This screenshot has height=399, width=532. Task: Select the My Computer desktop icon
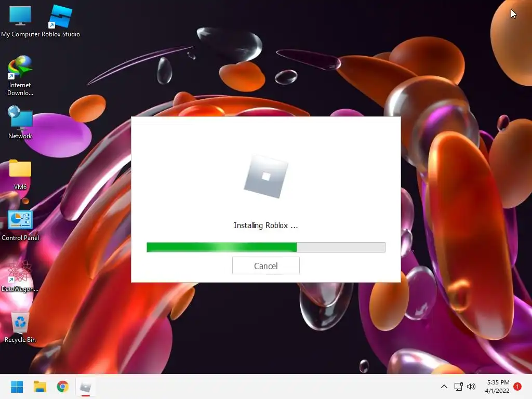coord(20,21)
